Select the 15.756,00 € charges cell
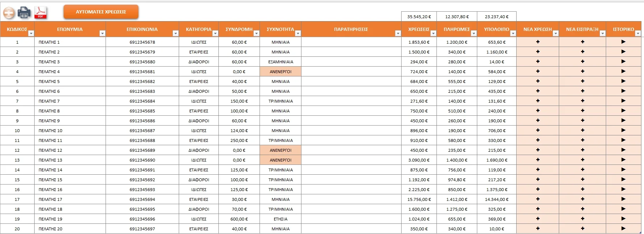644x234 pixels. (x=419, y=199)
